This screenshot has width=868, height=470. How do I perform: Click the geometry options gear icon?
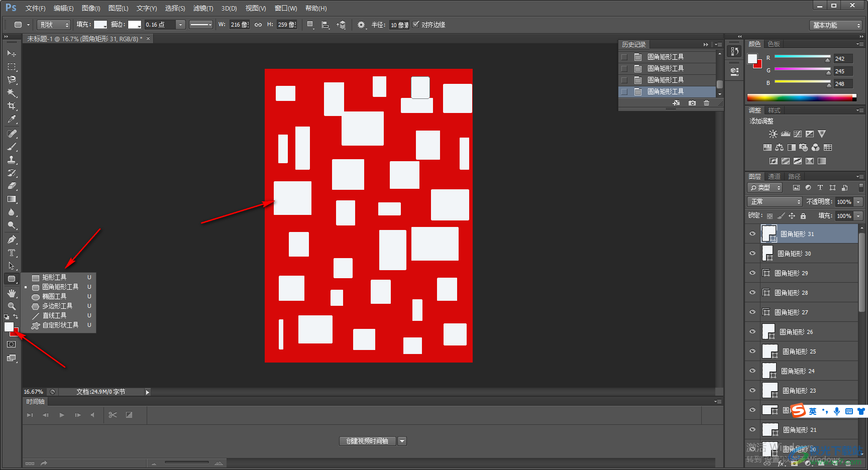coord(361,25)
